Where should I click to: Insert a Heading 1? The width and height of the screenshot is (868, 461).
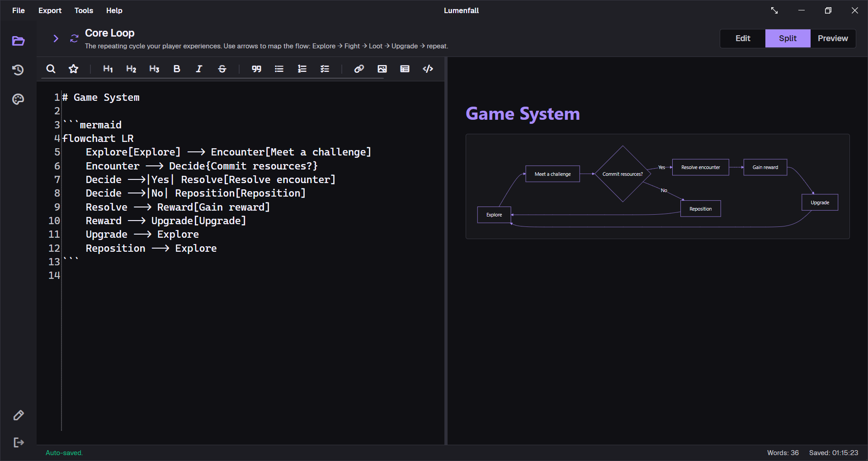point(108,69)
